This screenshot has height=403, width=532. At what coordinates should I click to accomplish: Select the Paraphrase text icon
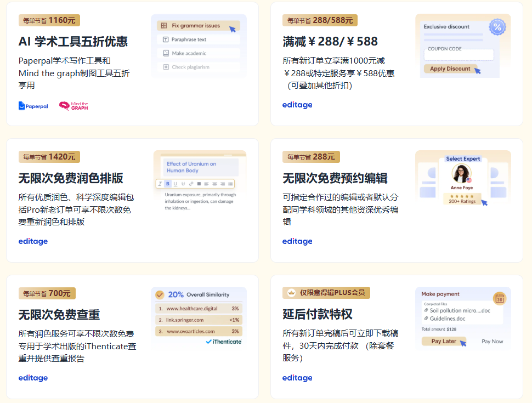pyautogui.click(x=165, y=39)
